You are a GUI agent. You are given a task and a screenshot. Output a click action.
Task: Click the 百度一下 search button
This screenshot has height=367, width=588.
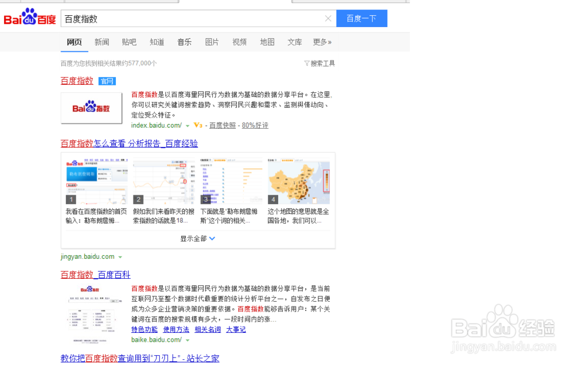362,18
